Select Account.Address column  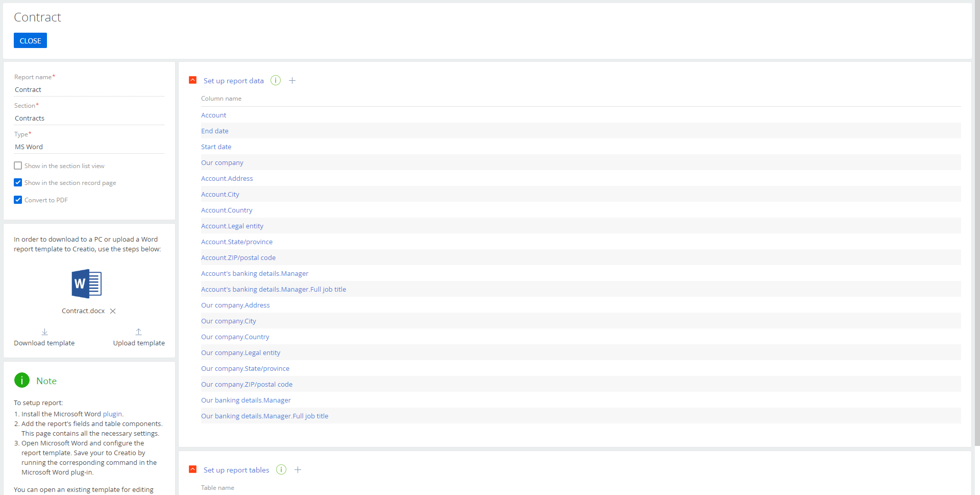click(x=227, y=179)
